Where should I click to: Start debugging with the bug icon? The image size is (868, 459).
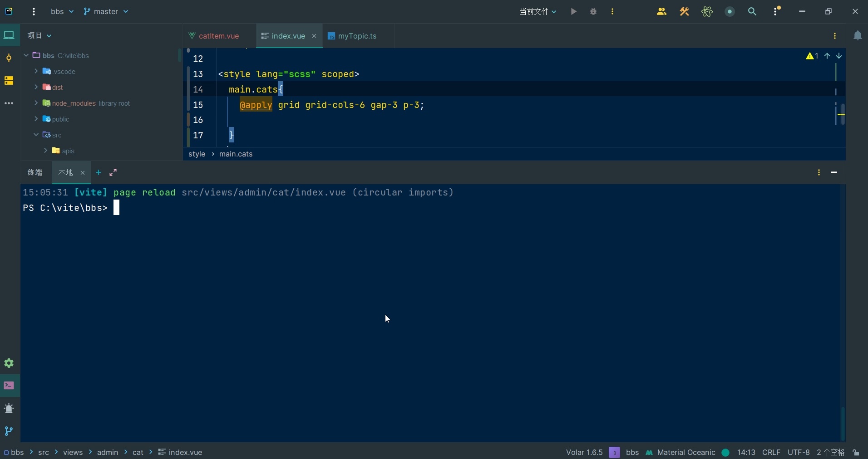593,11
